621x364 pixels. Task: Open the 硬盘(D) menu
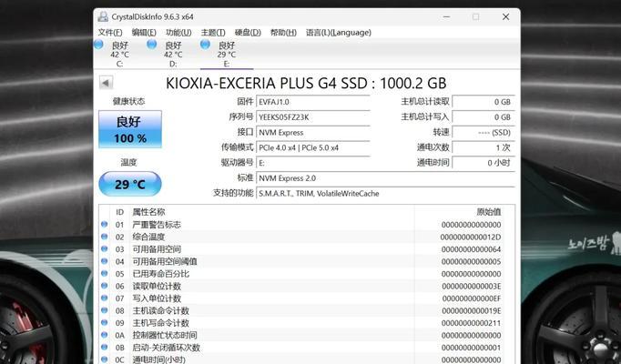248,33
